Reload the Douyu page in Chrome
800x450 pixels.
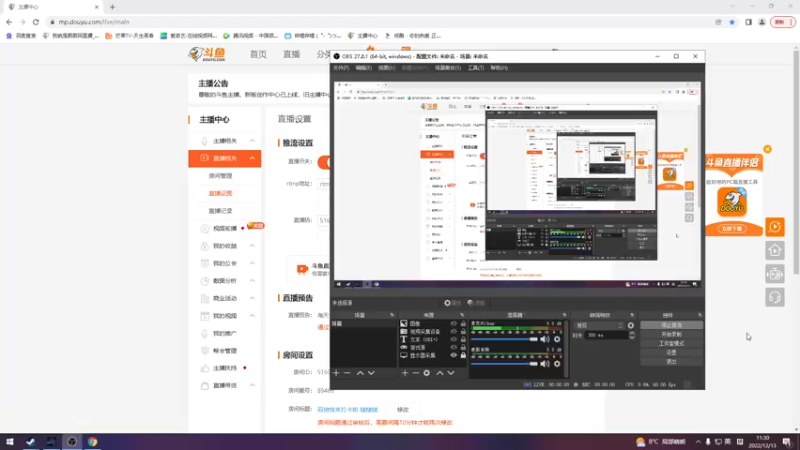point(36,22)
